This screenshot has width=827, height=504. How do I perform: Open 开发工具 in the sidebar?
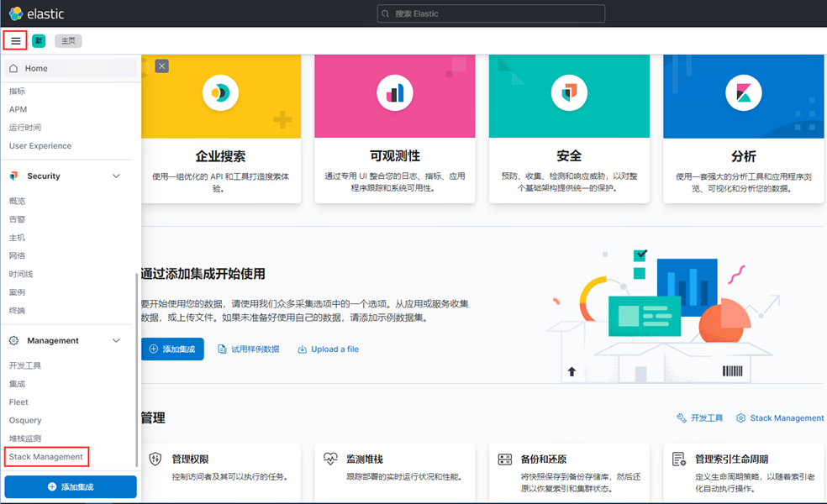24,365
